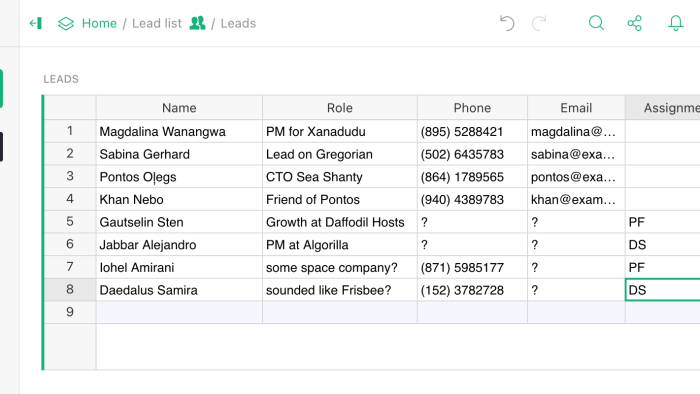Click the cell Magdalina Wanangwa
Viewport: 700px width, 394px height.
(179, 131)
